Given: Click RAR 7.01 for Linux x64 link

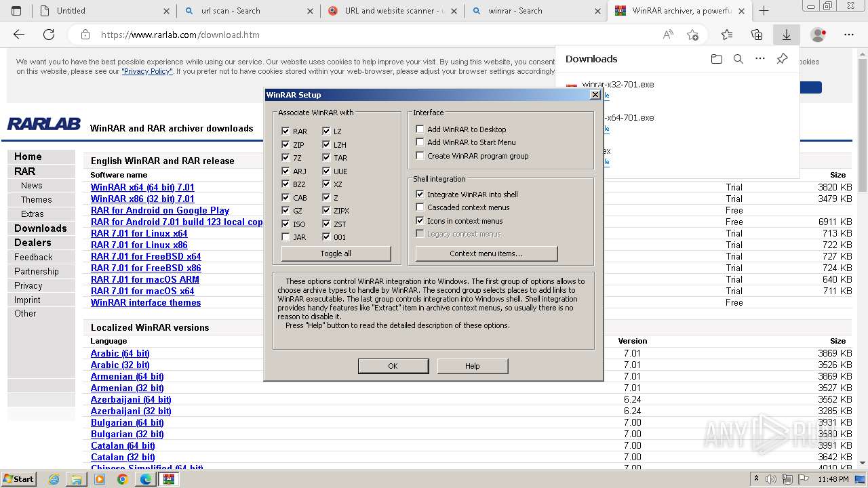Looking at the screenshot, I should [x=139, y=233].
